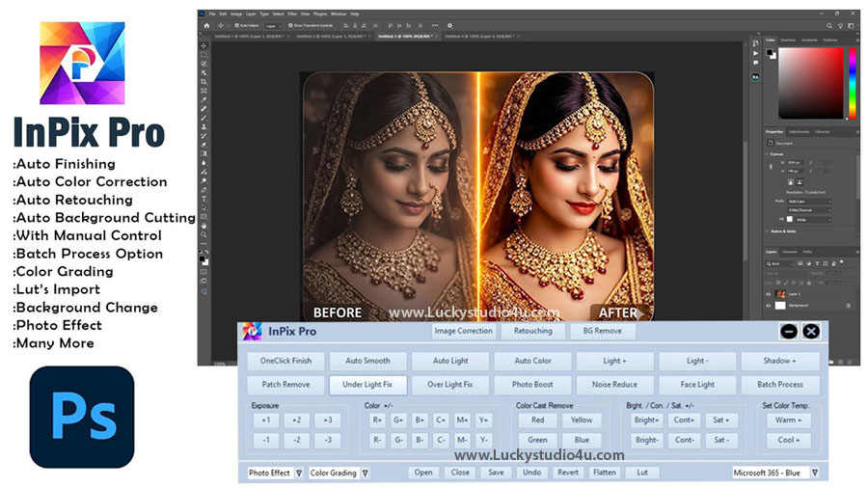Click the options bar gear icon
The image size is (868, 488).
(449, 25)
